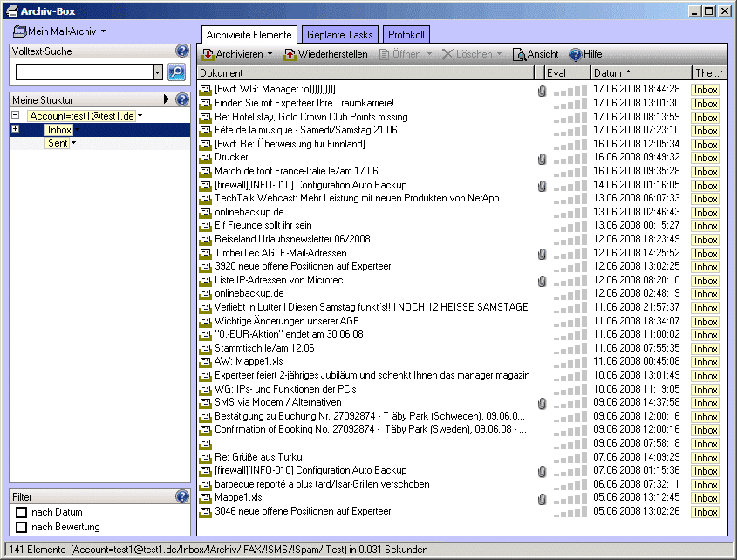The height and width of the screenshot is (560, 737).
Task: Click attachment paperclip on Drucker email
Action: (542, 158)
